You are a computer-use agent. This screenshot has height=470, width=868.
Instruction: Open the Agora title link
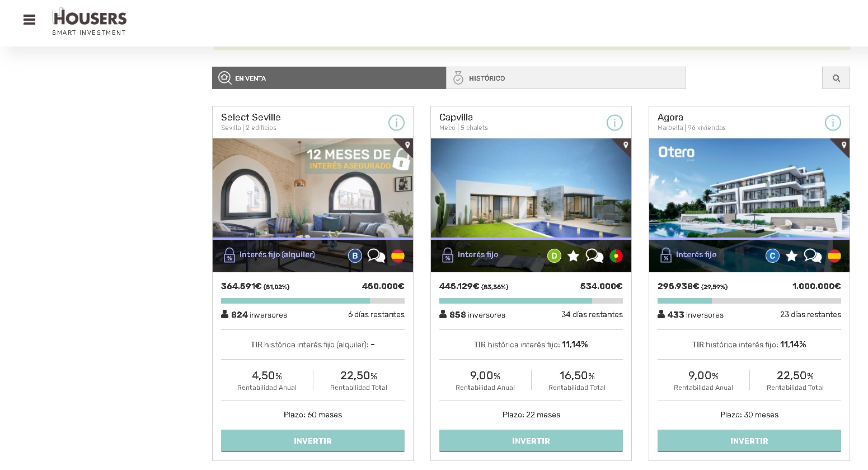pos(670,117)
